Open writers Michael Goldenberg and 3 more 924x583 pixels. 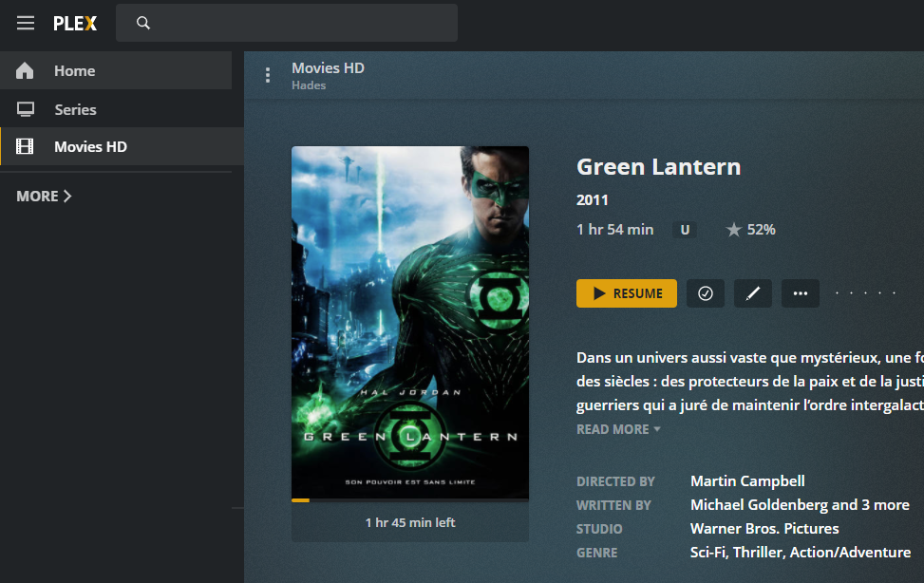click(800, 505)
